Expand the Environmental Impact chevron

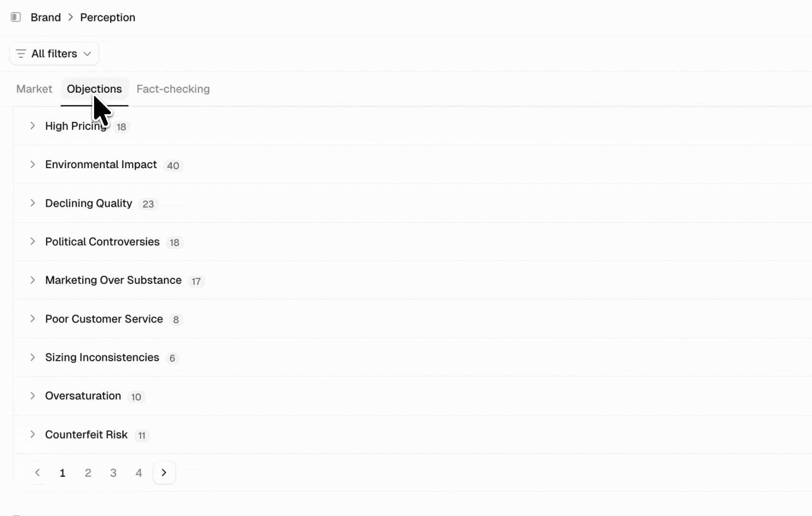pos(32,164)
